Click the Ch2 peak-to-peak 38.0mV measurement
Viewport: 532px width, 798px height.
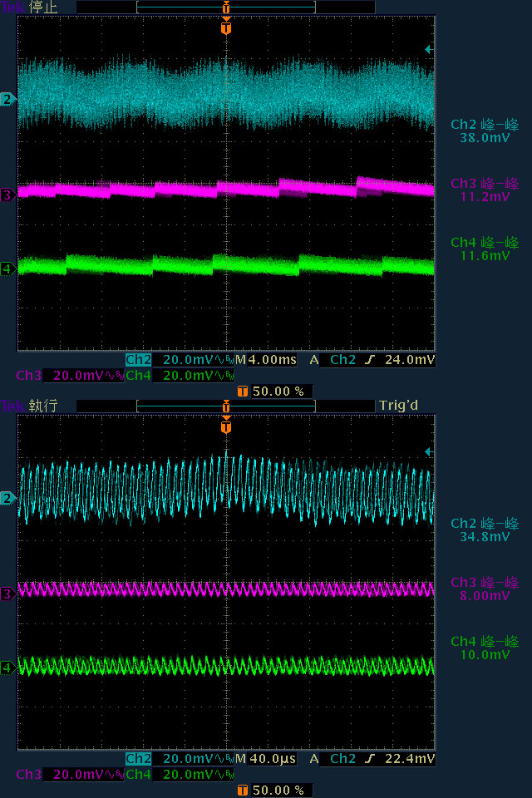pyautogui.click(x=485, y=131)
